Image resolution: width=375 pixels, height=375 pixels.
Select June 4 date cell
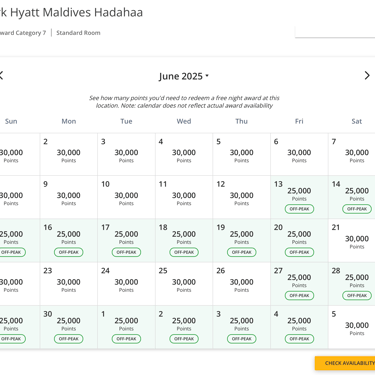tap(184, 154)
